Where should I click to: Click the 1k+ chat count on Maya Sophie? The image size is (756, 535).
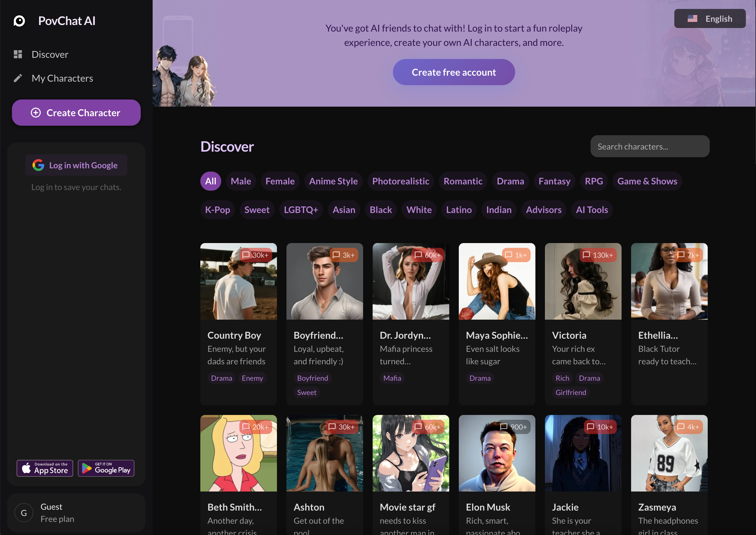[x=516, y=255]
